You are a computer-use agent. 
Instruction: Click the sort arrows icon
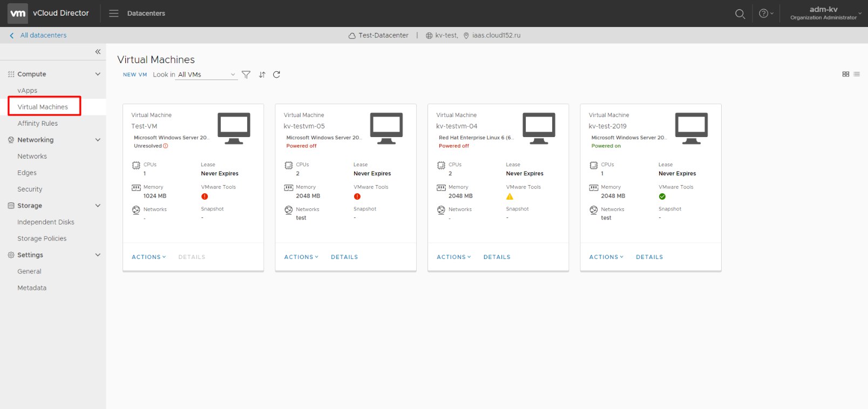pos(262,75)
